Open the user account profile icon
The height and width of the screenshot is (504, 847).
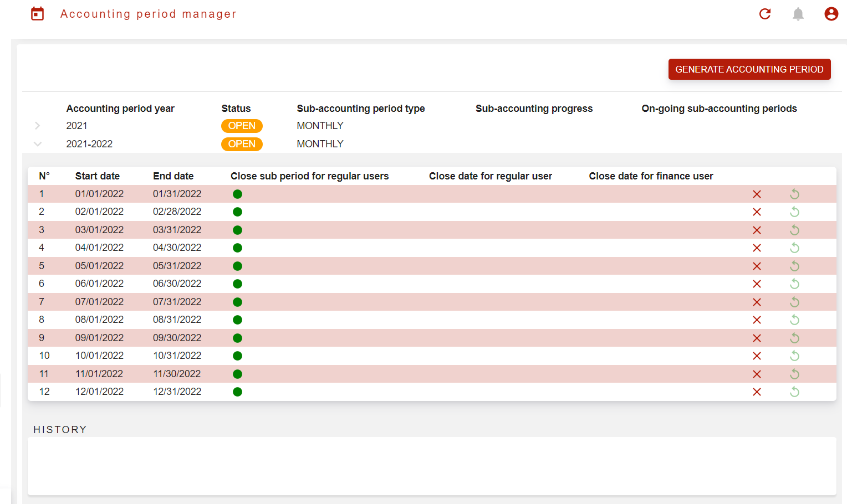coord(831,14)
